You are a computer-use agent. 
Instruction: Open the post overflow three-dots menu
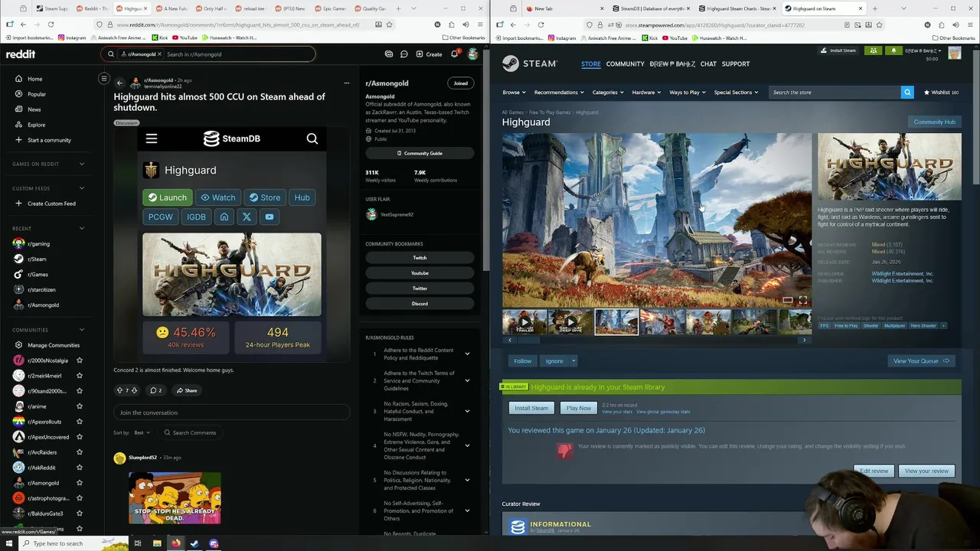coord(347,83)
